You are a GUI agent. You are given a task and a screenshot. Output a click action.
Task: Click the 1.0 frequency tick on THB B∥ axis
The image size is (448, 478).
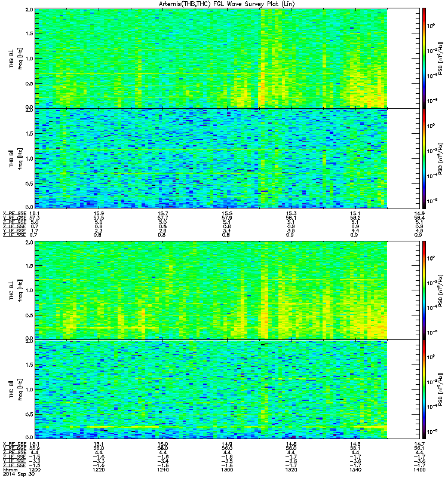click(29, 158)
